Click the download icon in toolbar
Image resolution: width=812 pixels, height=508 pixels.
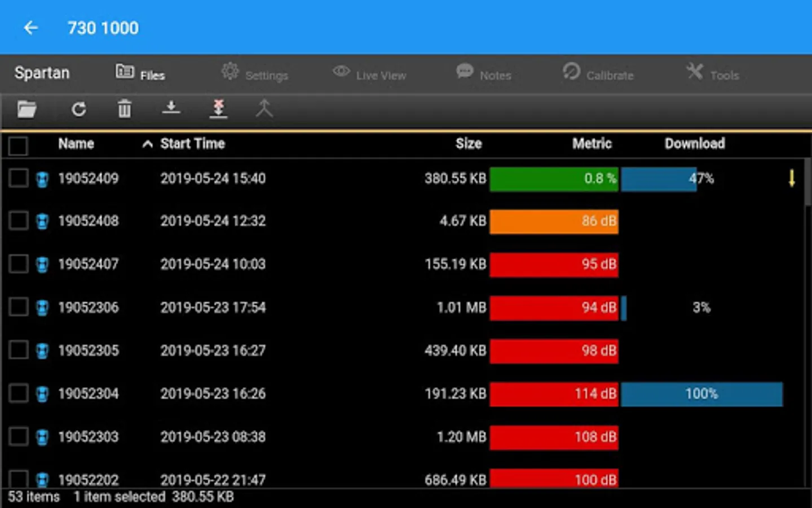click(x=171, y=108)
